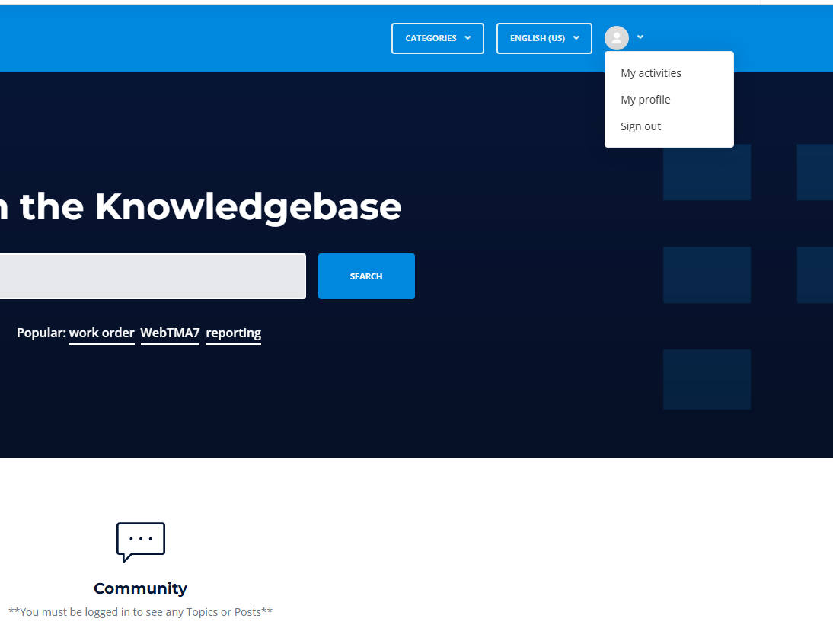833x644 pixels.
Task: Click the user avatar icon
Action: pyautogui.click(x=616, y=38)
